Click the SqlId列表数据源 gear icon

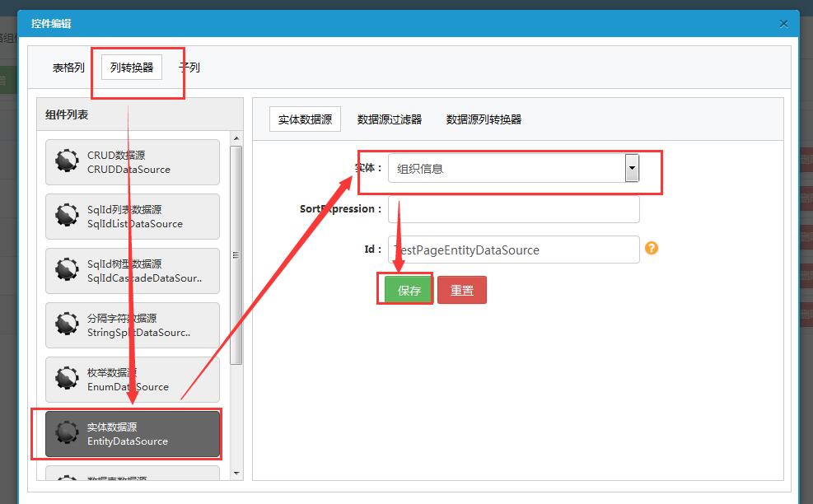pos(67,215)
